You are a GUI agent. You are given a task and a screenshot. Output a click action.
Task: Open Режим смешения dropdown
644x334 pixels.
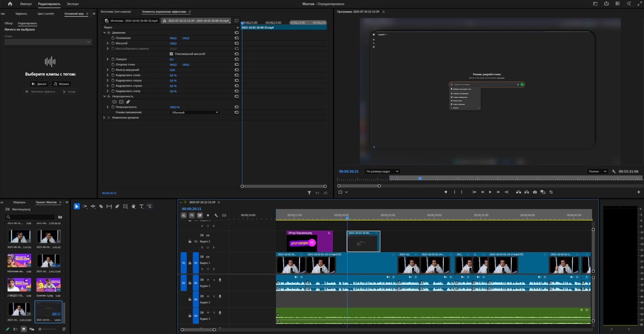coord(195,112)
